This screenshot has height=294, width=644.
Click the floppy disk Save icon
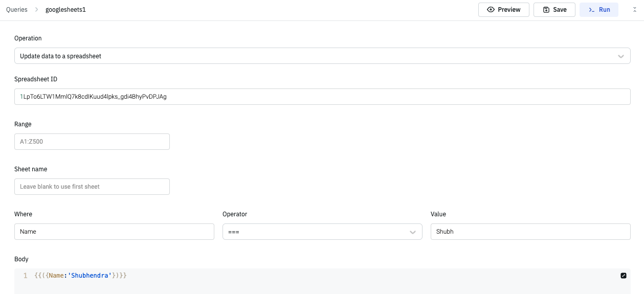(x=546, y=10)
